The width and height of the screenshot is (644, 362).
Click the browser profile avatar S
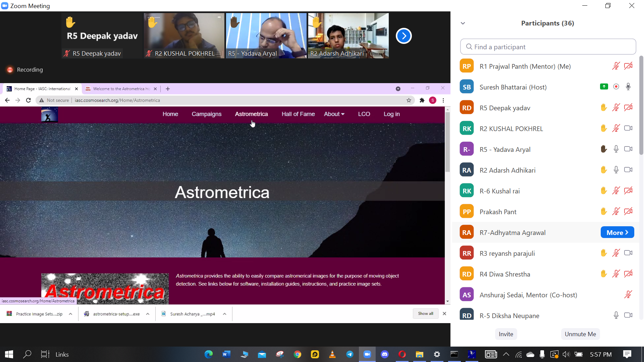(433, 100)
